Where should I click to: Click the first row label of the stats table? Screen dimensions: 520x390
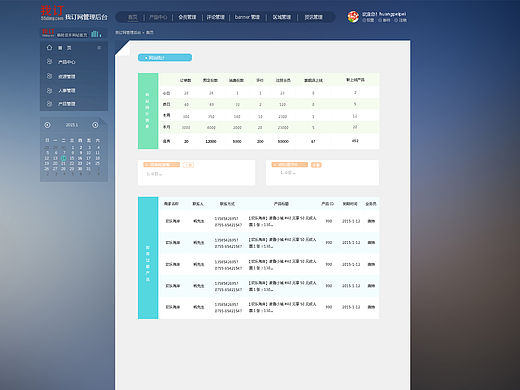pyautogui.click(x=166, y=93)
